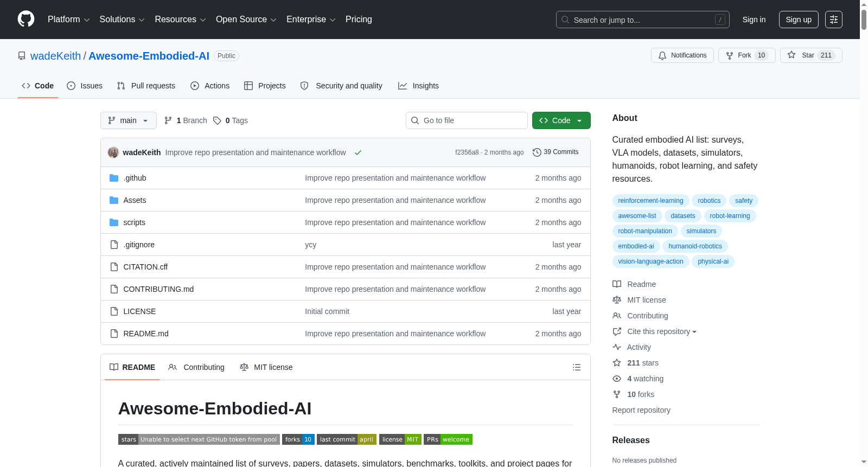Click the 'license MIT' README badge

pos(400,439)
